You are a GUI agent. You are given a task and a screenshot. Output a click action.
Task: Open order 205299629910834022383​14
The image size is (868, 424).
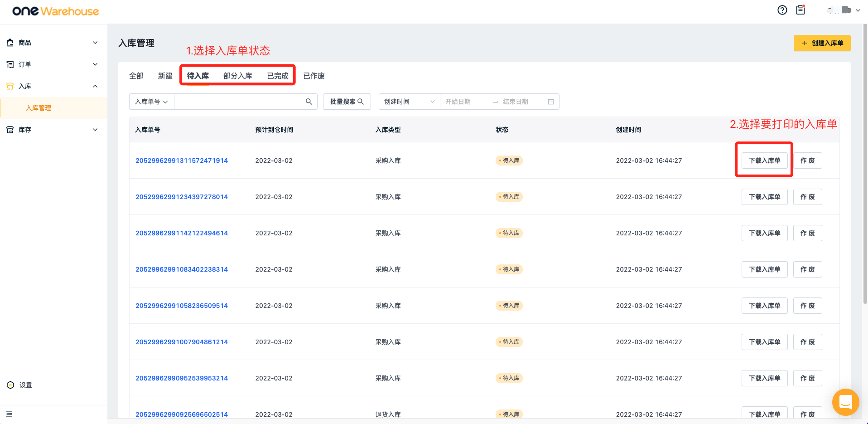tap(182, 269)
